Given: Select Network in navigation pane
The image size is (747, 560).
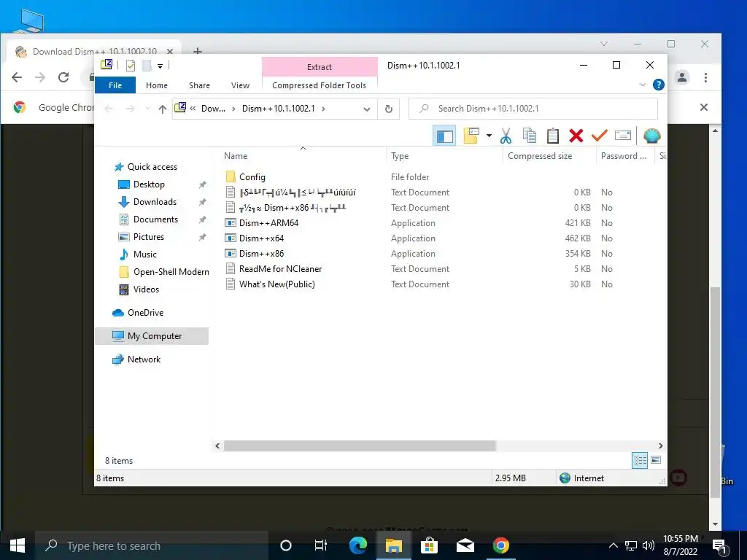Looking at the screenshot, I should (144, 359).
